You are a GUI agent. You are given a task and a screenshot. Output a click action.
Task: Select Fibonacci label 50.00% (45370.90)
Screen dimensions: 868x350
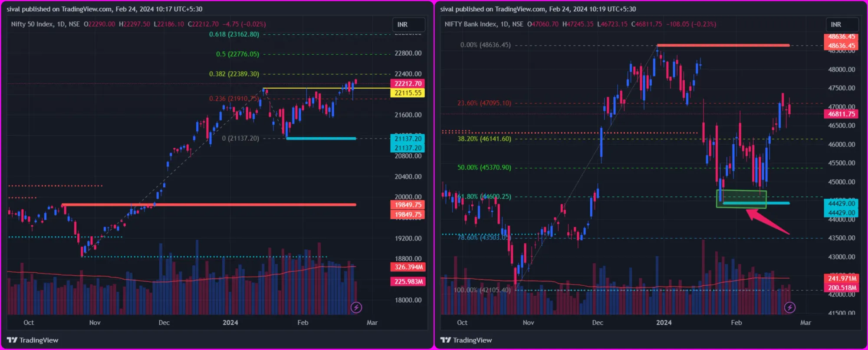coord(484,168)
